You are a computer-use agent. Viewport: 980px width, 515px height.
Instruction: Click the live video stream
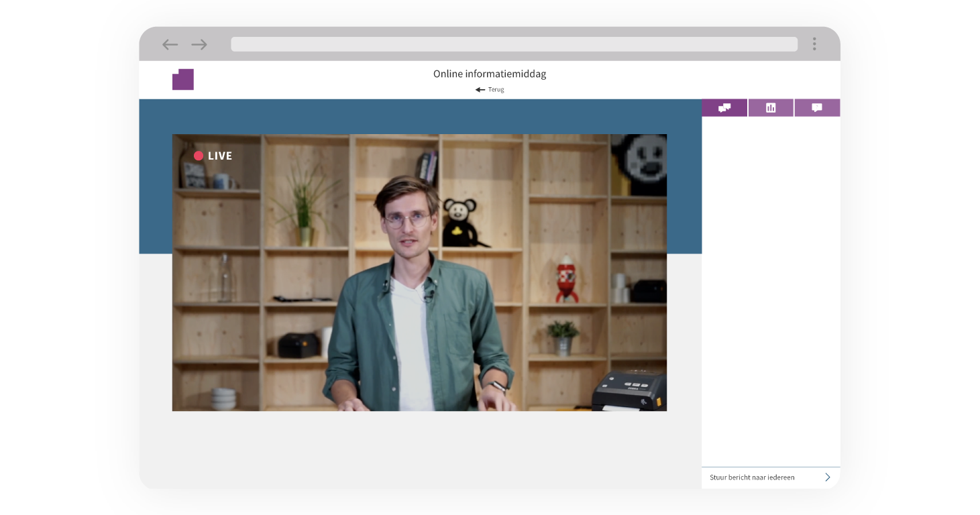419,272
